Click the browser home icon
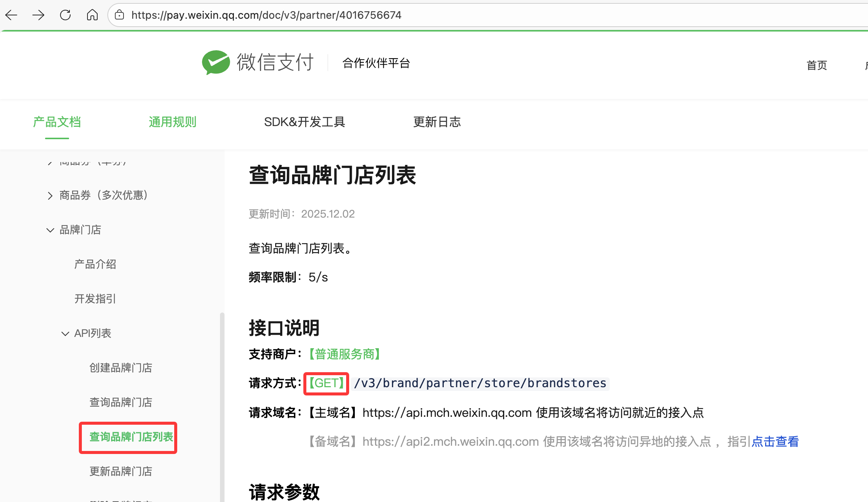The height and width of the screenshot is (502, 868). [92, 15]
